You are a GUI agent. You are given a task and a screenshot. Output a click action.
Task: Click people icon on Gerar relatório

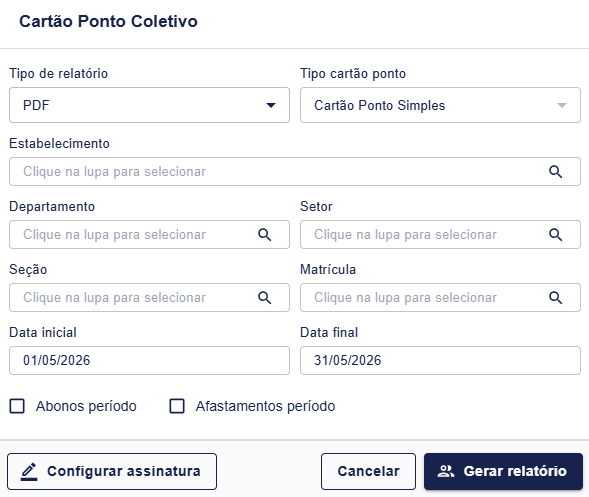(446, 471)
